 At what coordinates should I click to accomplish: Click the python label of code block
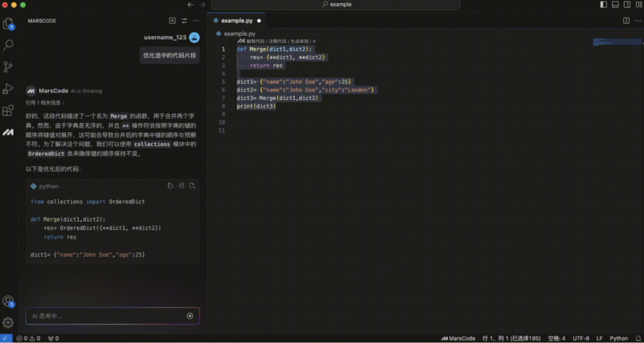pos(49,186)
